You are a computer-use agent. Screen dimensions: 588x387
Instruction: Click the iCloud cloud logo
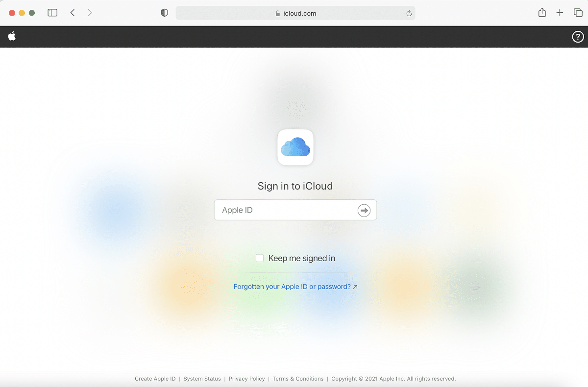click(295, 147)
